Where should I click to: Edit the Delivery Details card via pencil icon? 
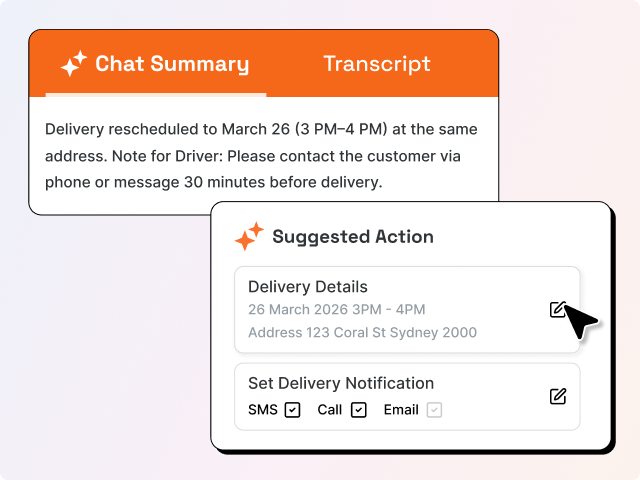(558, 309)
